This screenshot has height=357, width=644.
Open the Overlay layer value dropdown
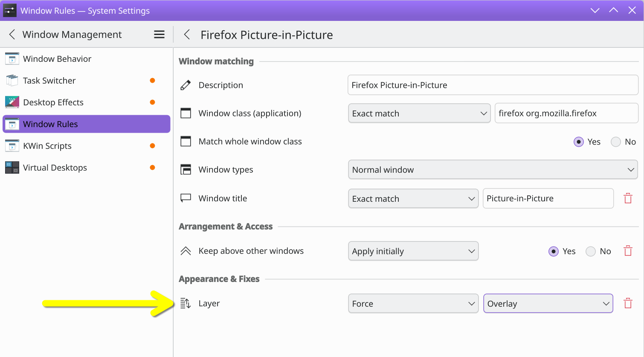[548, 304]
